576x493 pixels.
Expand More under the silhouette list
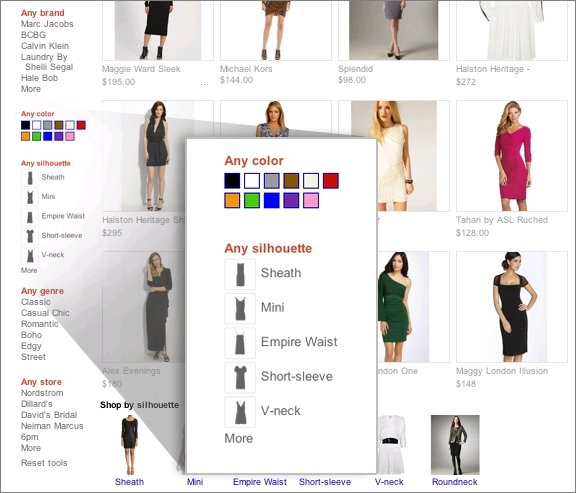click(x=29, y=270)
